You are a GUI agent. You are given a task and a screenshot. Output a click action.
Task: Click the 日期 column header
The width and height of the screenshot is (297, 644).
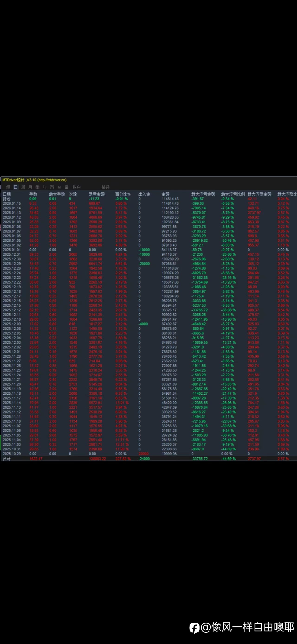coord(7,194)
